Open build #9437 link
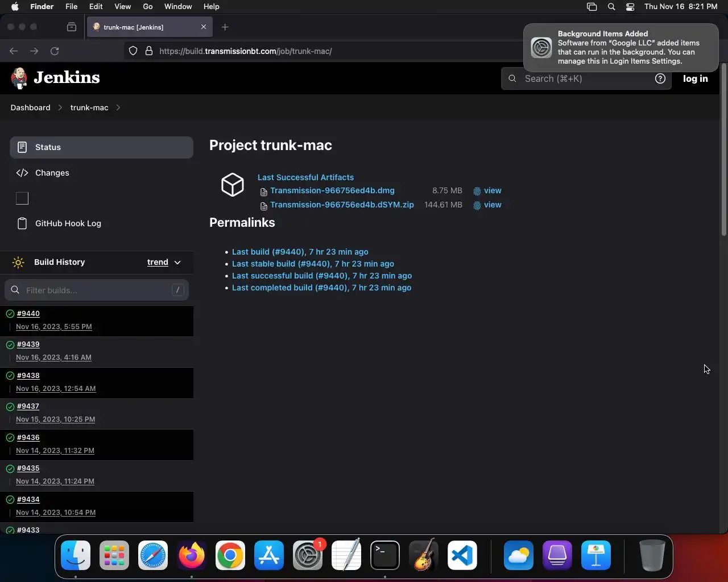The height and width of the screenshot is (582, 728). tap(28, 406)
